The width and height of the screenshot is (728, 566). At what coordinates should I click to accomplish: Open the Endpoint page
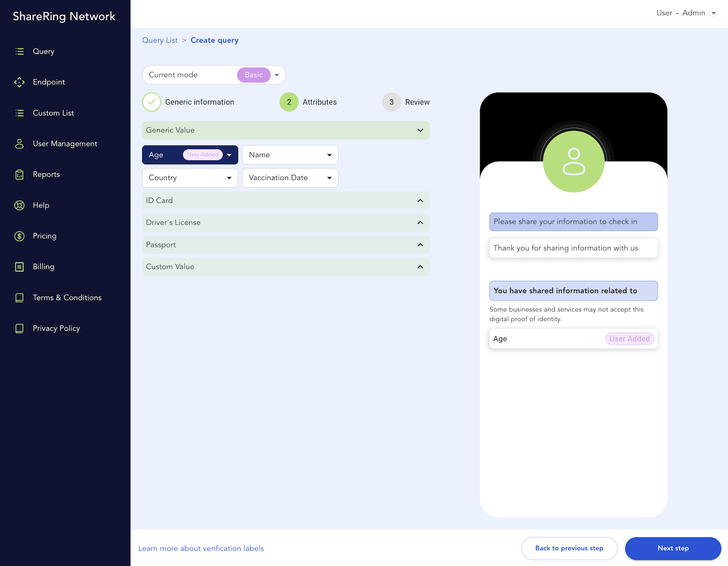click(49, 82)
